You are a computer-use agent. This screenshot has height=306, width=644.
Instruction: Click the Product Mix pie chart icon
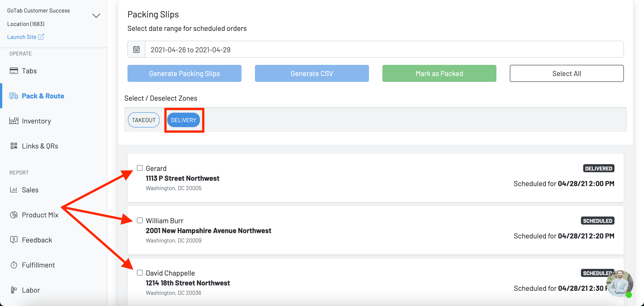click(14, 215)
